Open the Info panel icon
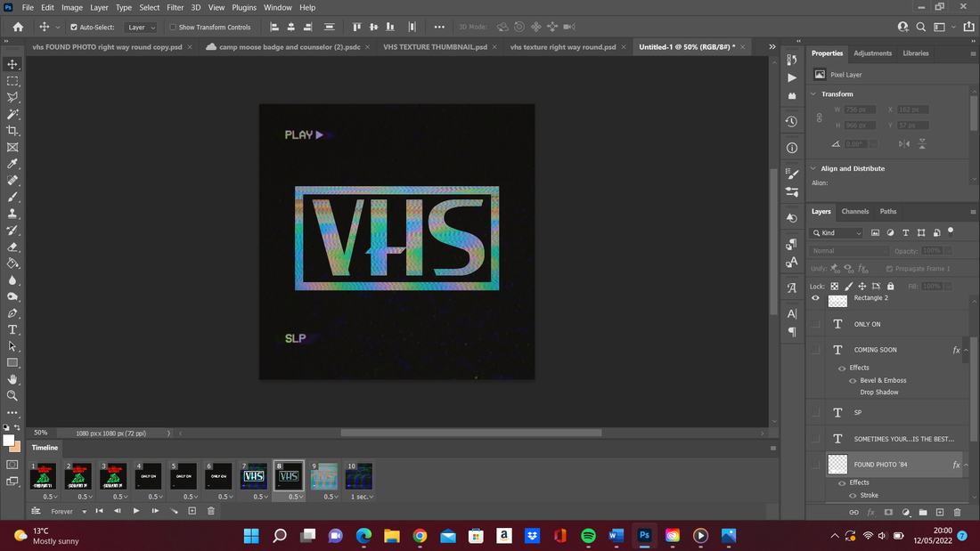Viewport: 980px width, 551px height. [792, 148]
